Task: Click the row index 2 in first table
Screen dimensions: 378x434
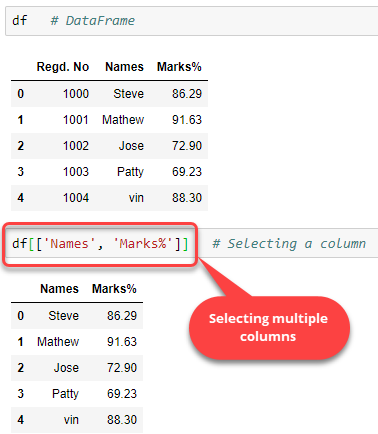Action: pos(21,146)
